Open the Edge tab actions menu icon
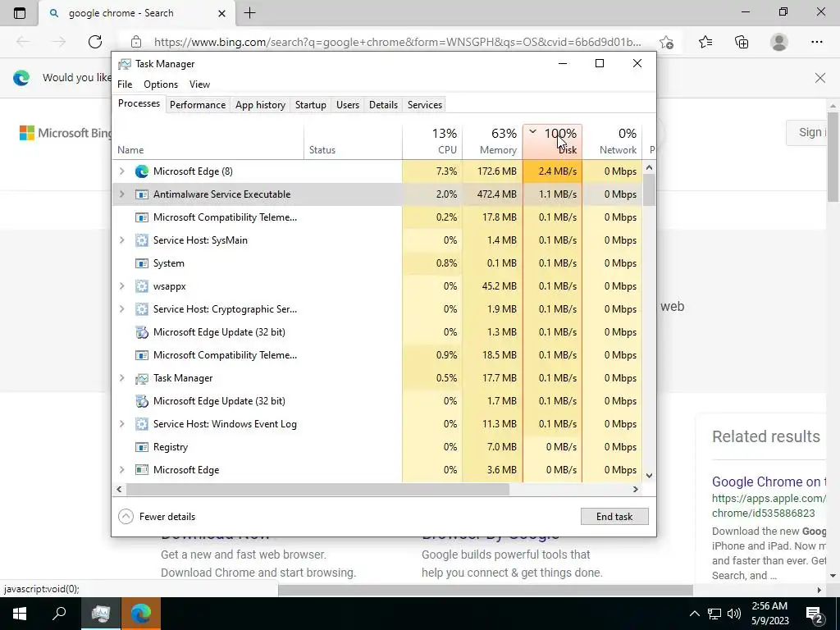 pos(20,13)
